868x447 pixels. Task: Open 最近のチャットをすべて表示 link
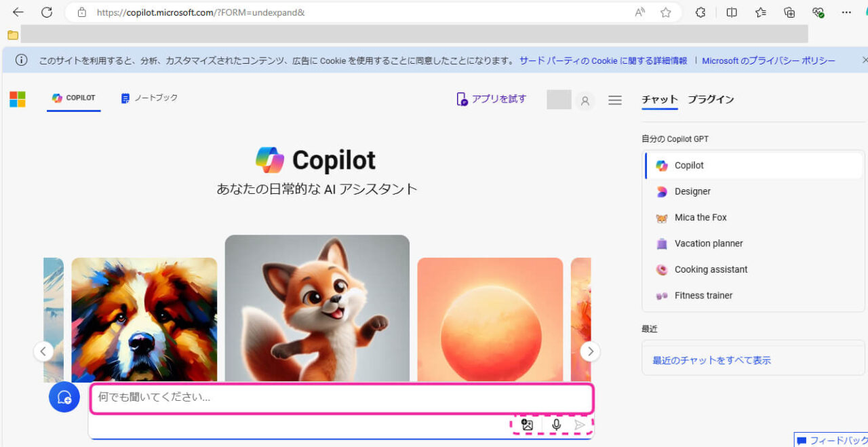point(711,360)
